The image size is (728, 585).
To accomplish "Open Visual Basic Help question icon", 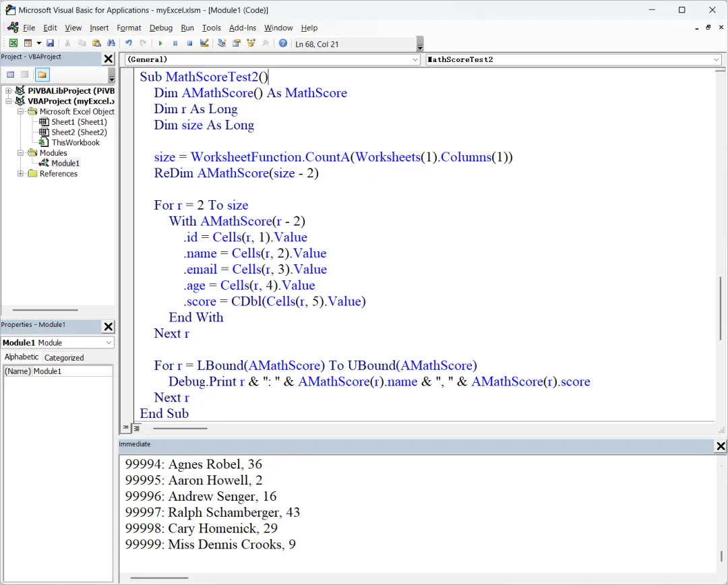I will pyautogui.click(x=282, y=43).
